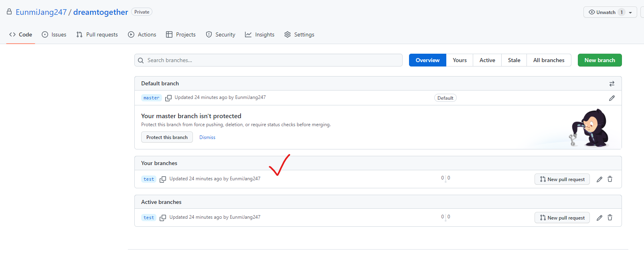Image resolution: width=644 pixels, height=258 pixels.
Task: Open the Unwatch dropdown arrow
Action: pyautogui.click(x=630, y=12)
